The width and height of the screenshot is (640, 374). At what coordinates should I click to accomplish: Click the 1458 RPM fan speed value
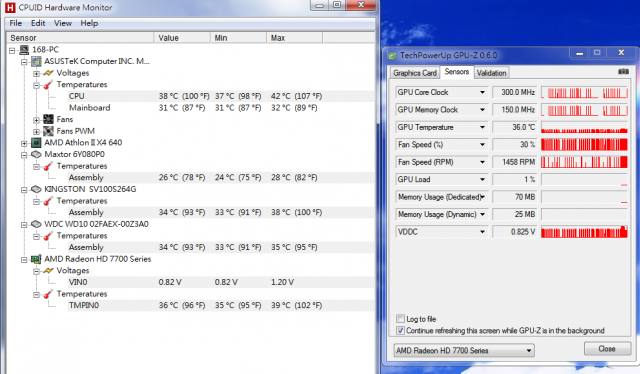[x=515, y=162]
